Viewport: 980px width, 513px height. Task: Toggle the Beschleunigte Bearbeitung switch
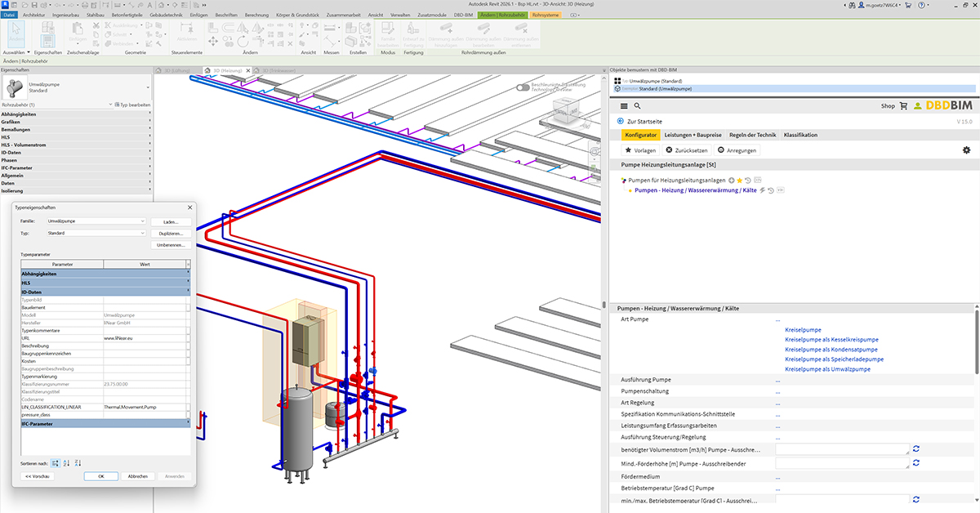pos(523,87)
